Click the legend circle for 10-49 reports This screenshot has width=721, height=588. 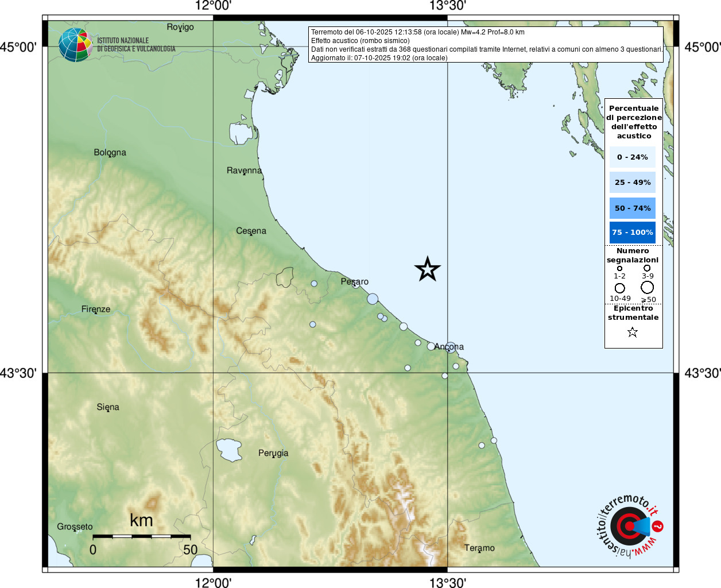click(x=620, y=288)
